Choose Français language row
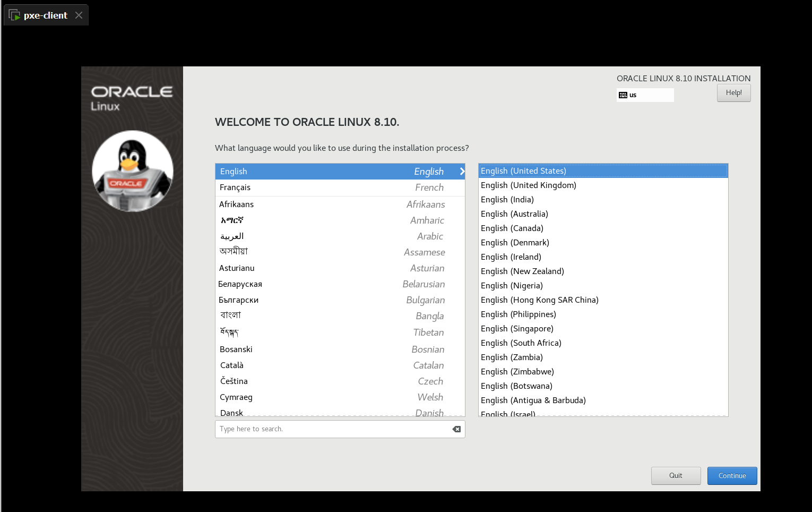This screenshot has height=512, width=812. click(340, 187)
